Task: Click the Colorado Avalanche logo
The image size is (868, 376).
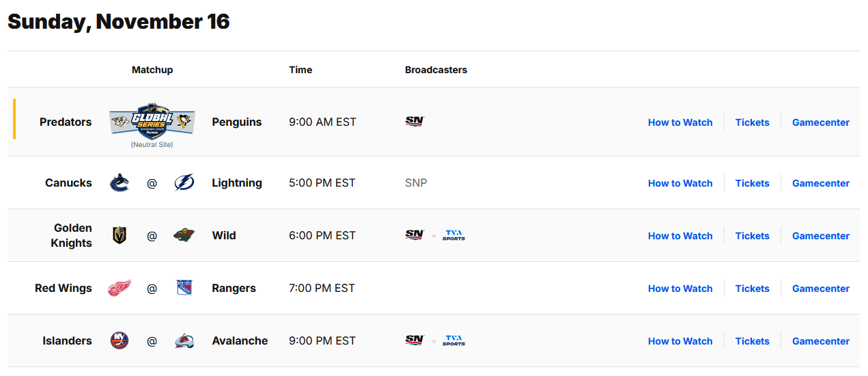Action: click(x=184, y=341)
